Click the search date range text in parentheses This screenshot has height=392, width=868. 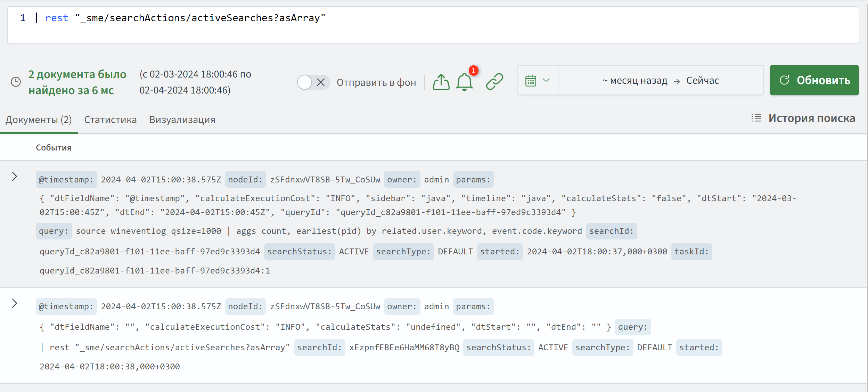195,82
